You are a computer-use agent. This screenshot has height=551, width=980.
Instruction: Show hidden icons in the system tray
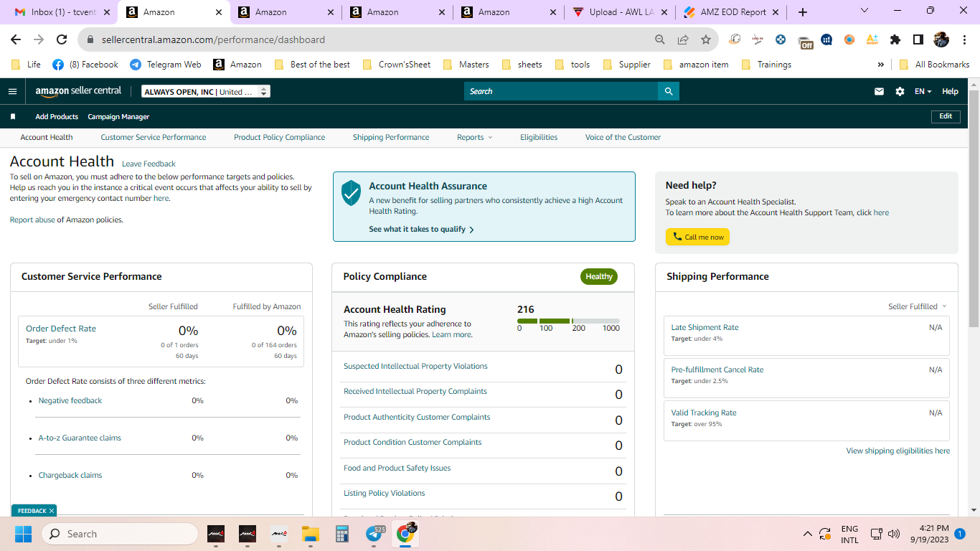808,534
